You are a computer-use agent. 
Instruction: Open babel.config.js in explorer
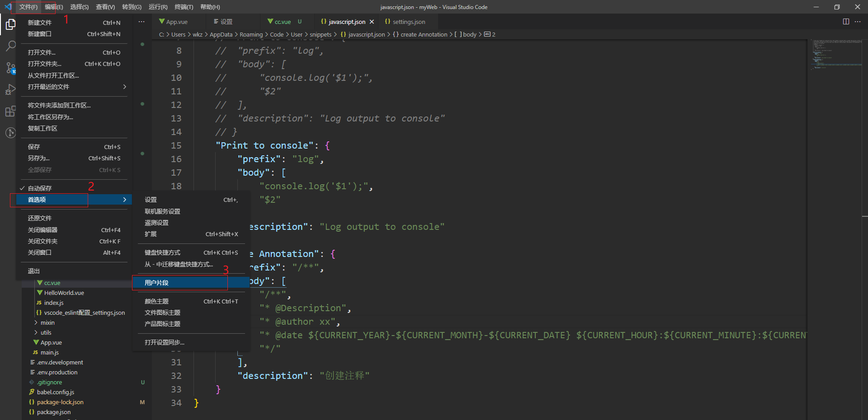[56, 392]
